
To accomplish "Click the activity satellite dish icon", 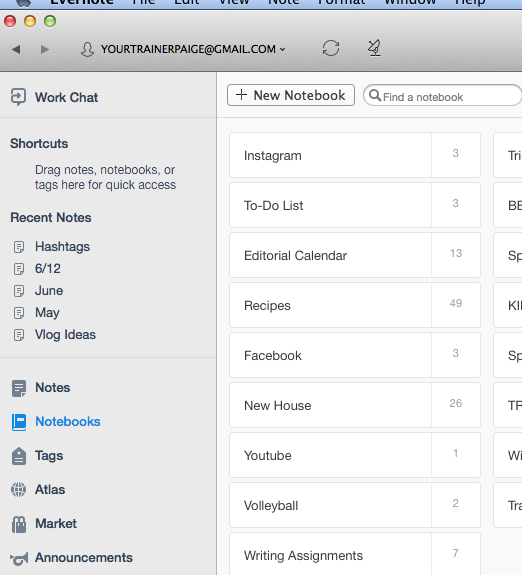I will pos(374,48).
